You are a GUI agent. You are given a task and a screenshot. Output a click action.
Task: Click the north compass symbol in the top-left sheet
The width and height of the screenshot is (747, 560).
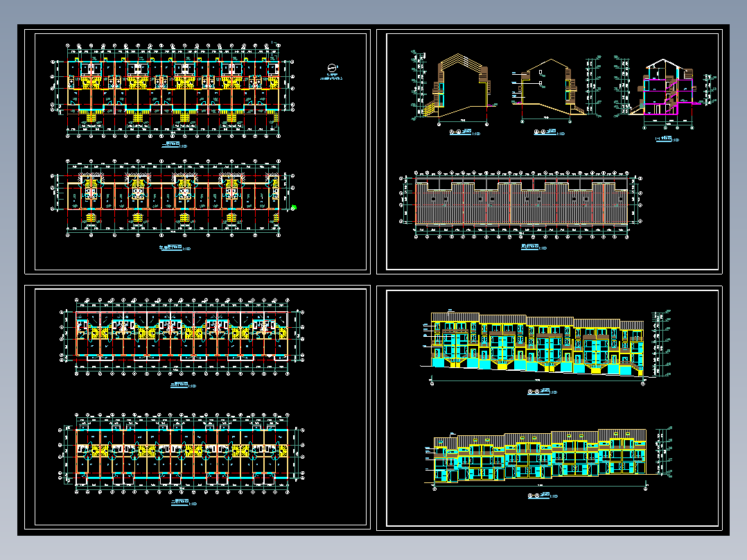333,68
